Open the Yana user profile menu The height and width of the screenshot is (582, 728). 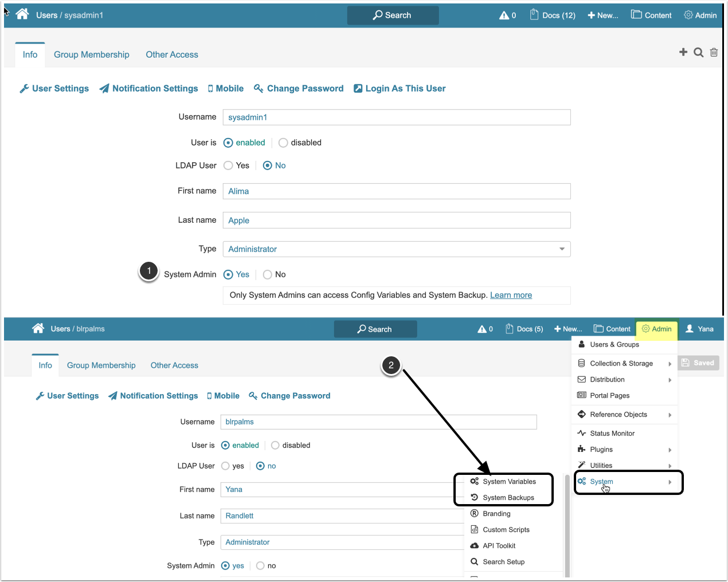point(699,329)
